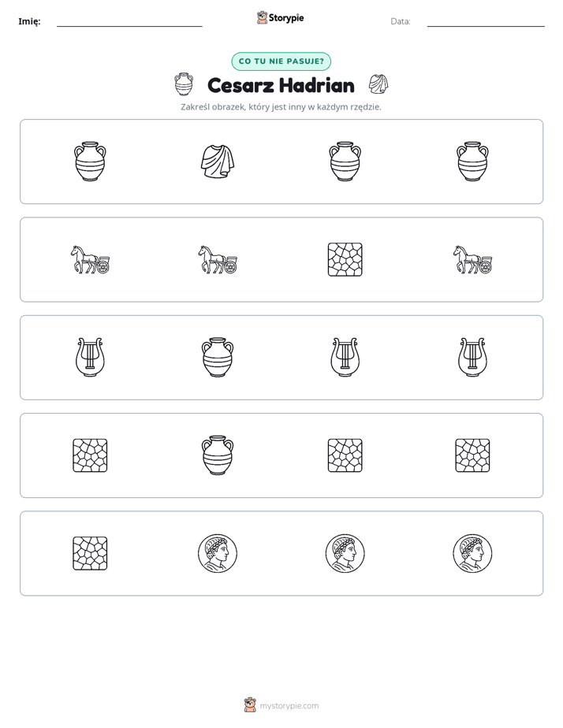Click the first horse chariot in row two
The image size is (563, 728).
coord(90,259)
